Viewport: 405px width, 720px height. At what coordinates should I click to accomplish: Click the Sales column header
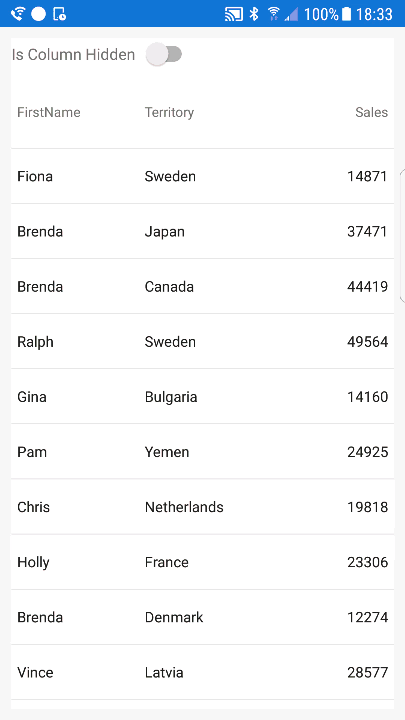[x=371, y=112]
